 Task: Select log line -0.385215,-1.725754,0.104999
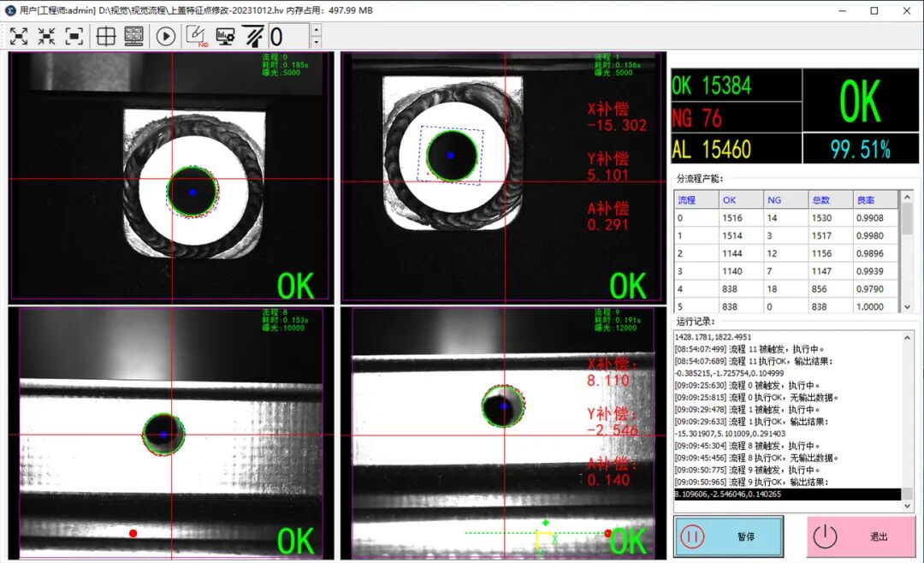(730, 373)
